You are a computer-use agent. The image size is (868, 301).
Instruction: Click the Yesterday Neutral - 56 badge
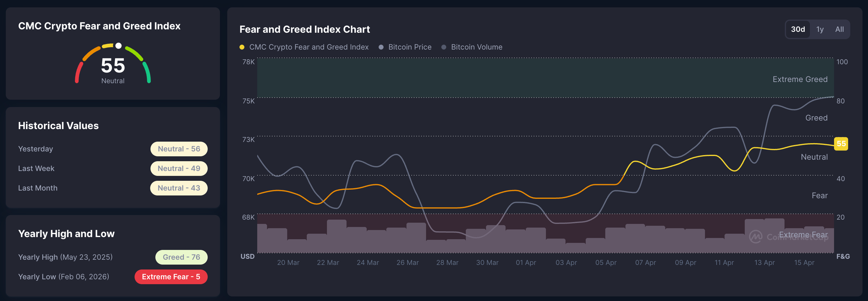(x=179, y=149)
